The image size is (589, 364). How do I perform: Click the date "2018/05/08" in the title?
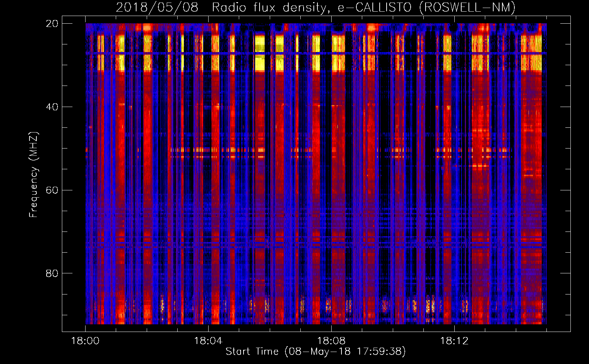point(157,7)
